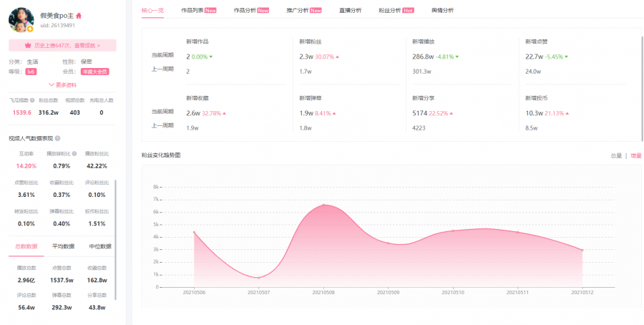
Task: Click the red up arrow beside 21.13%
Action: [x=567, y=113]
